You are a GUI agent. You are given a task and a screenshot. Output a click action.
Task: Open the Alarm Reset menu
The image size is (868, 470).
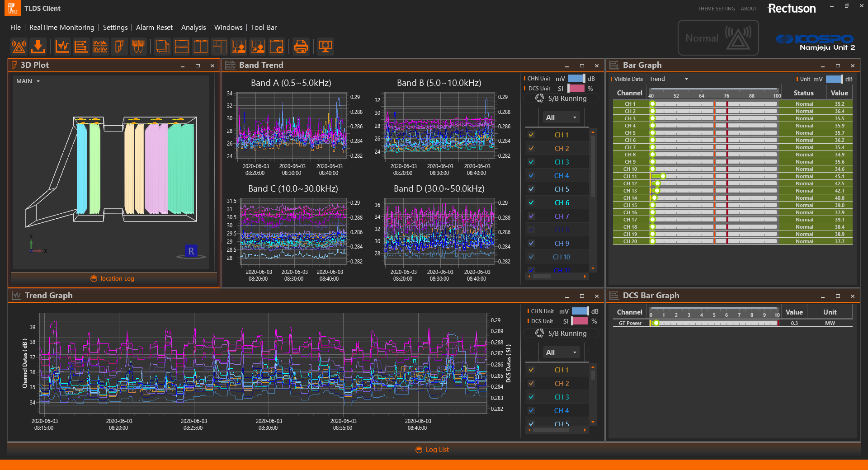pyautogui.click(x=154, y=28)
